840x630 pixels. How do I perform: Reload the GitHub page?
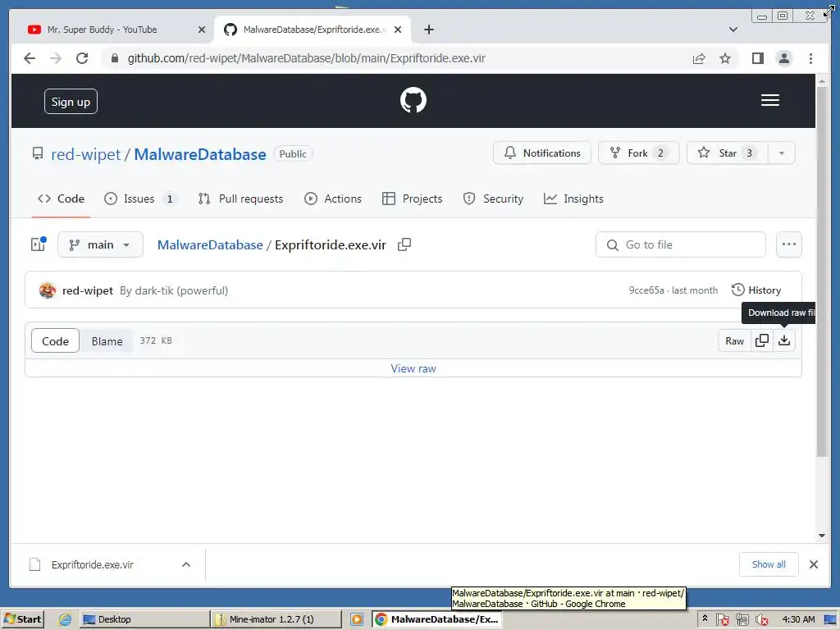pyautogui.click(x=82, y=58)
